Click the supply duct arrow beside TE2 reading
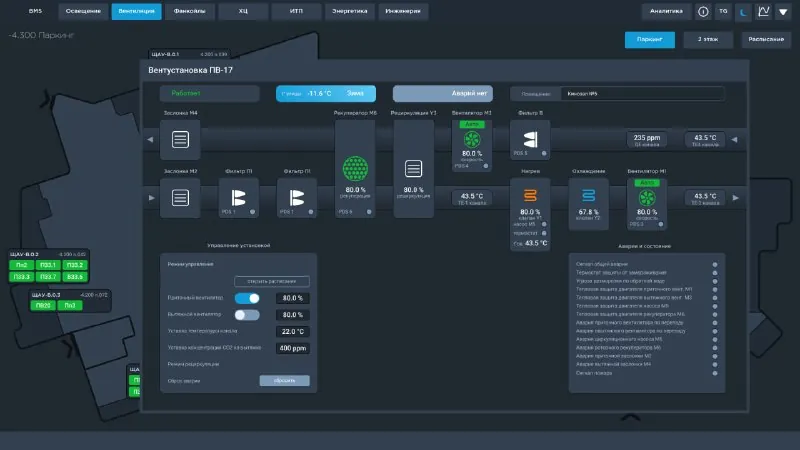 pos(736,198)
